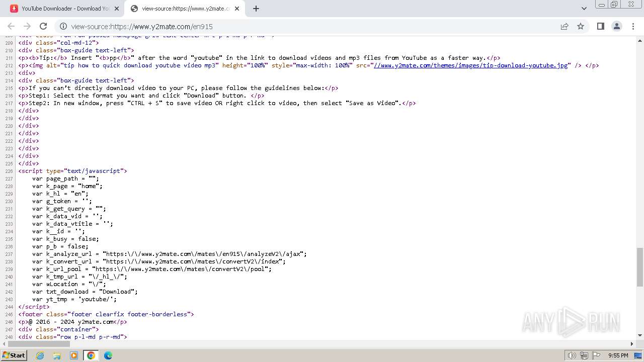
Task: Click the 'Step1: Select the format' line
Action: coord(141,96)
